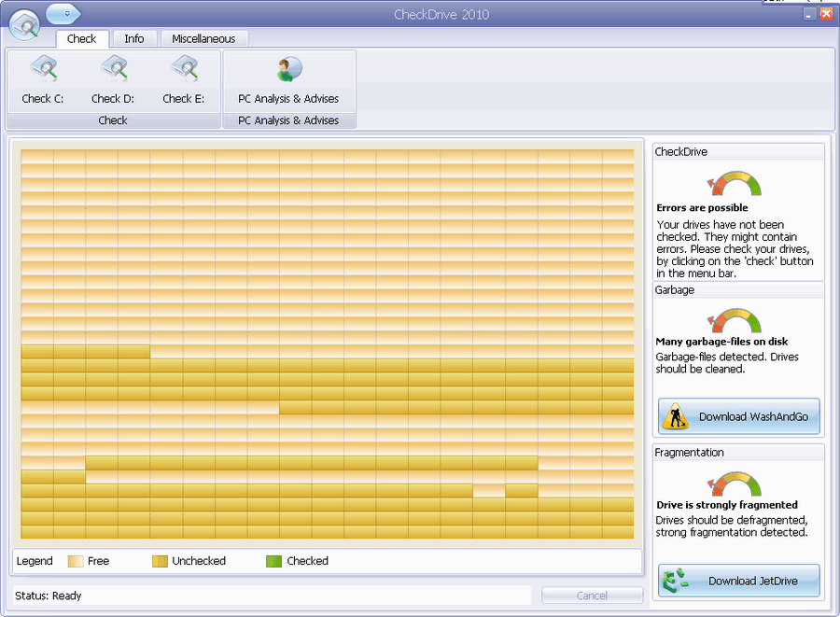
Task: Collapse the Fragmentation panel header
Action: (x=737, y=453)
